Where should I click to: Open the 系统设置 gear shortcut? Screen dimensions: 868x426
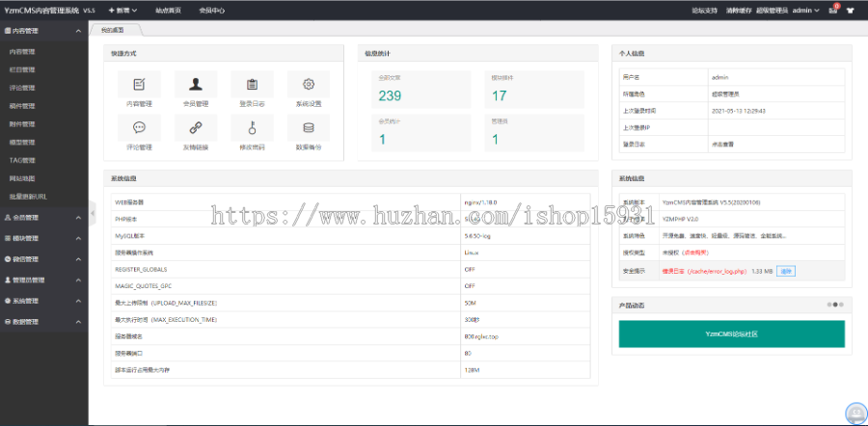308,85
